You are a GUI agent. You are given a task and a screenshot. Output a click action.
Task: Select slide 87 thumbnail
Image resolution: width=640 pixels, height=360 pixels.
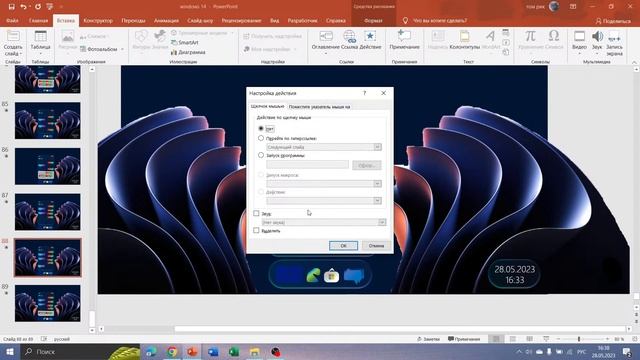pos(48,212)
